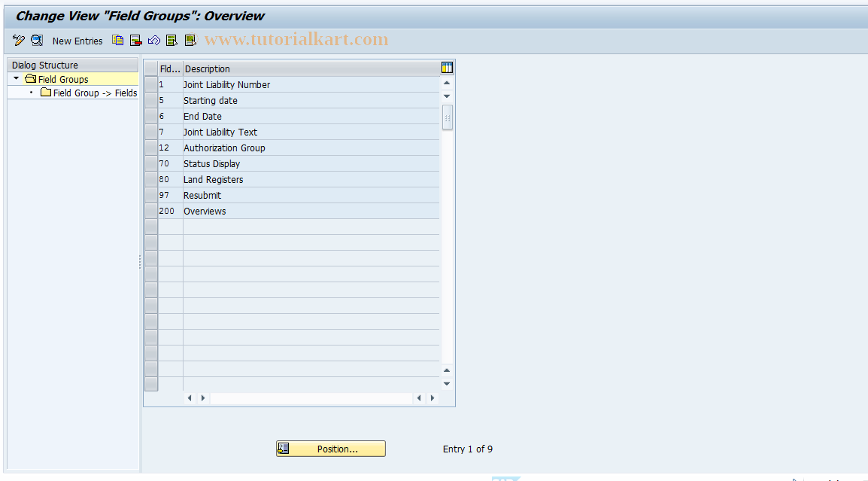Screen dimensions: 868x481
Task: Click the Select All icon
Action: click(171, 41)
